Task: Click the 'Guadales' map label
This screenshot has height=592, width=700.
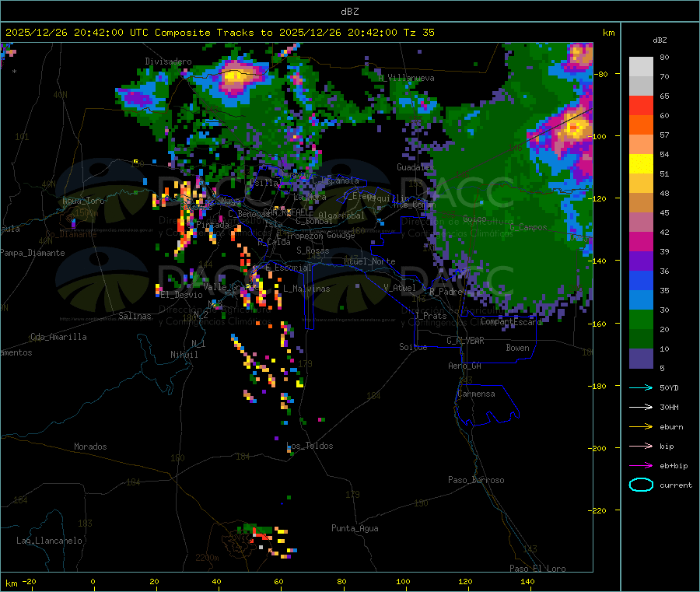Action: coord(415,167)
